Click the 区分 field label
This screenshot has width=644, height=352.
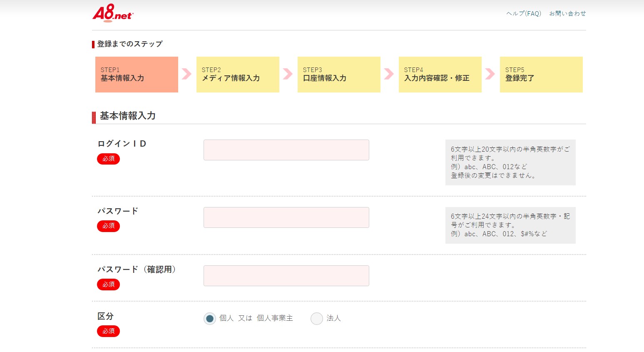pyautogui.click(x=105, y=316)
